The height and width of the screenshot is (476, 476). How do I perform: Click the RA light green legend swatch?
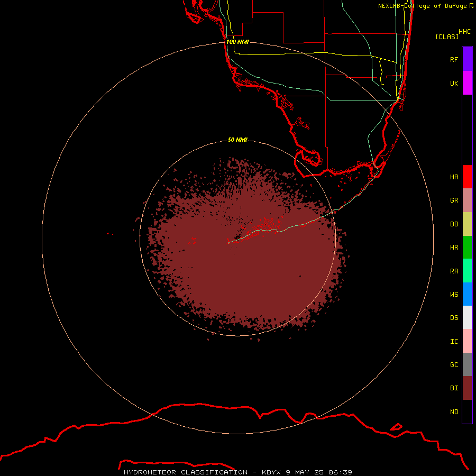[x=467, y=271]
